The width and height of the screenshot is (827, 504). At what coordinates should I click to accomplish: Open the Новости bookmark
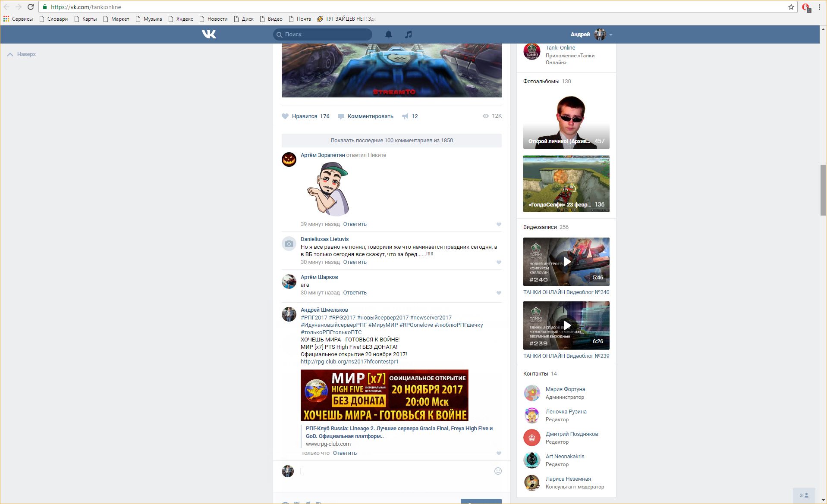pyautogui.click(x=214, y=19)
